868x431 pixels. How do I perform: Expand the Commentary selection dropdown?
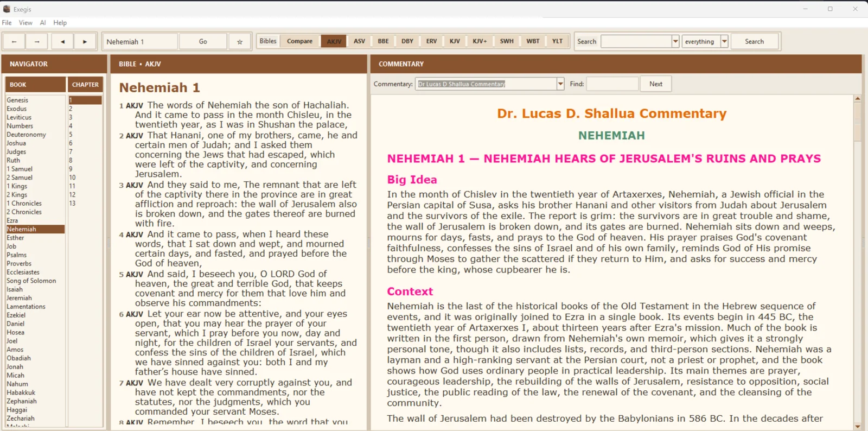click(560, 84)
